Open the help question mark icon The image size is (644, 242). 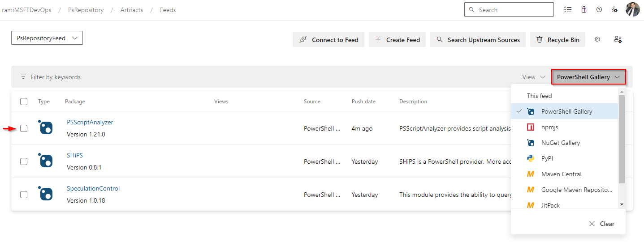(599, 9)
